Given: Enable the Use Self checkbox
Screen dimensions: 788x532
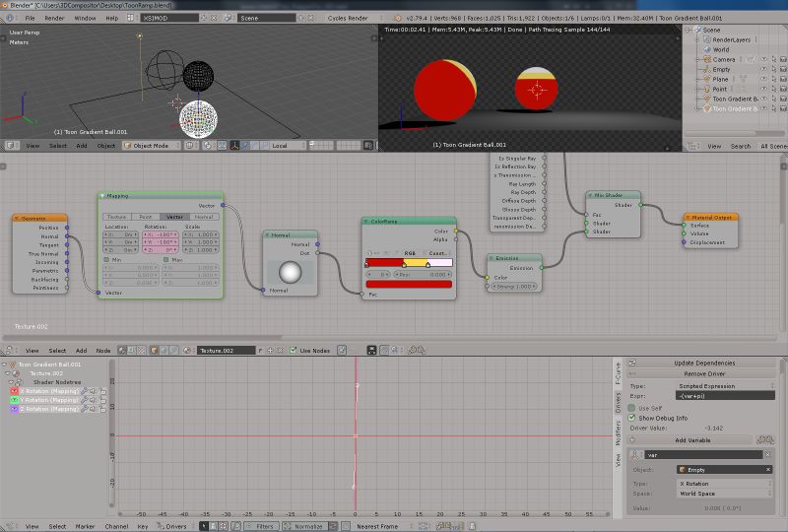Looking at the screenshot, I should 631,408.
